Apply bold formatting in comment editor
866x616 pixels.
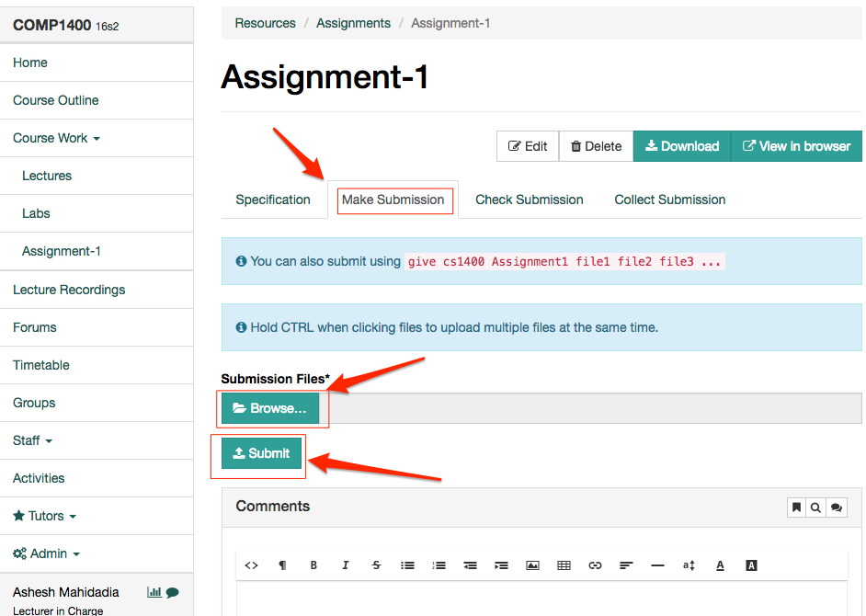pyautogui.click(x=313, y=565)
